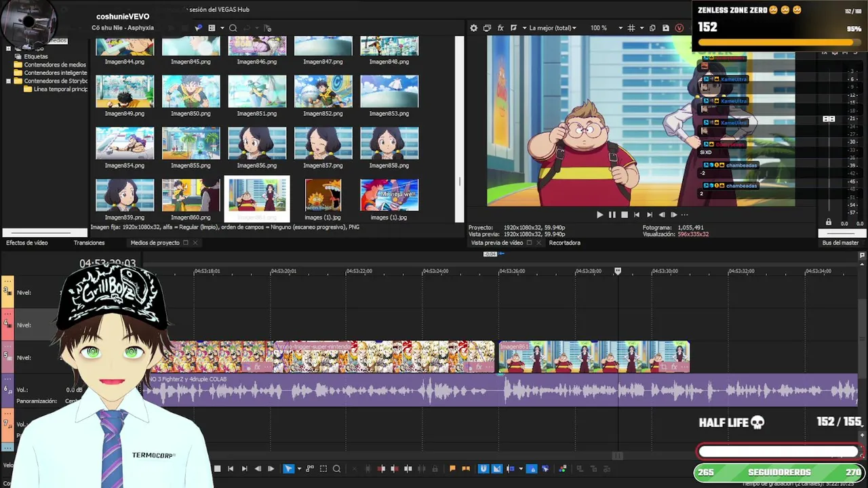The image size is (868, 488).
Task: Select the Vista previa de vídeo tab
Action: 497,243
